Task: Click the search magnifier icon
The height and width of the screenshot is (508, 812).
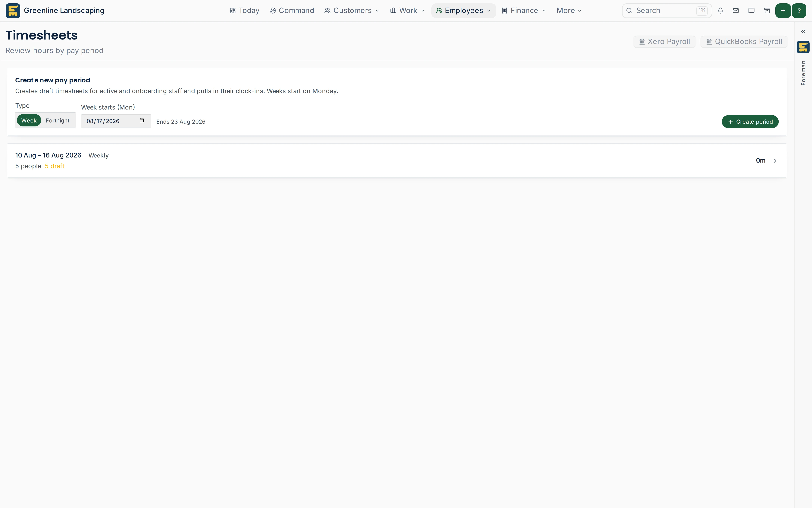Action: 629,11
